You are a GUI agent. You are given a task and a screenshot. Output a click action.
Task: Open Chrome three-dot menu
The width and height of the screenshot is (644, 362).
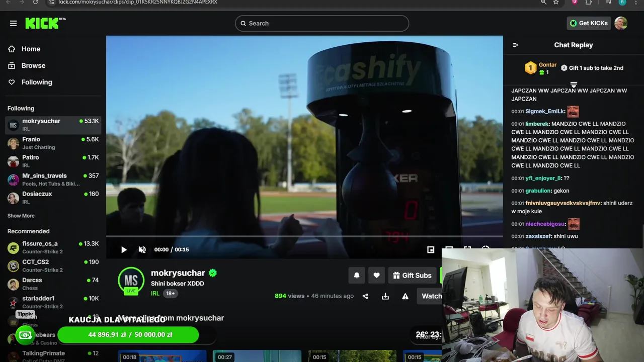(636, 2)
